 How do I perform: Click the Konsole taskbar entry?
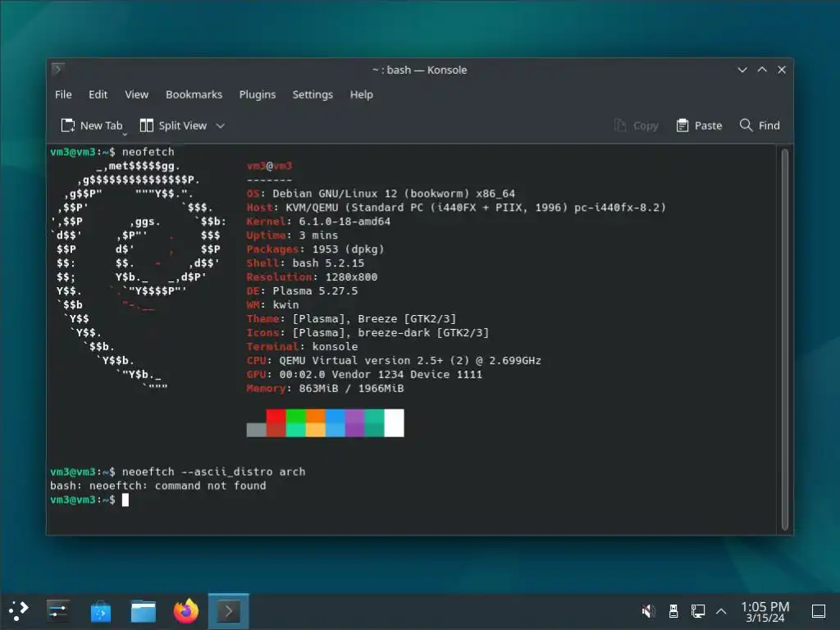(x=228, y=611)
